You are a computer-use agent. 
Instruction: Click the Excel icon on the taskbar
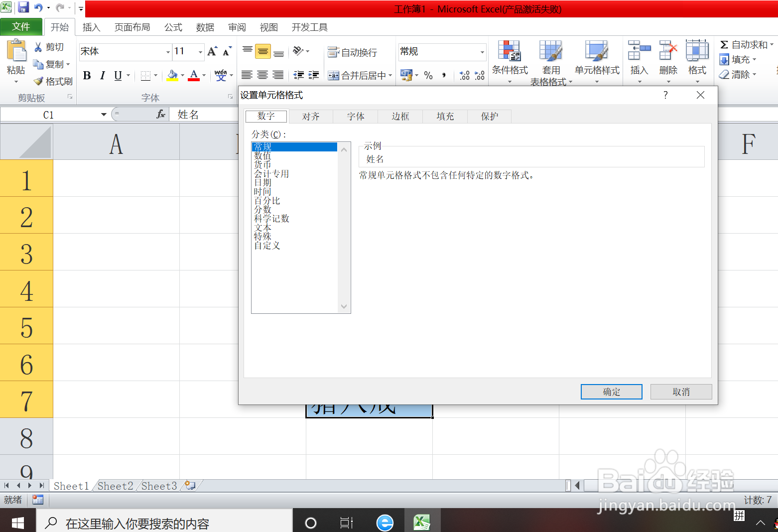click(x=421, y=523)
